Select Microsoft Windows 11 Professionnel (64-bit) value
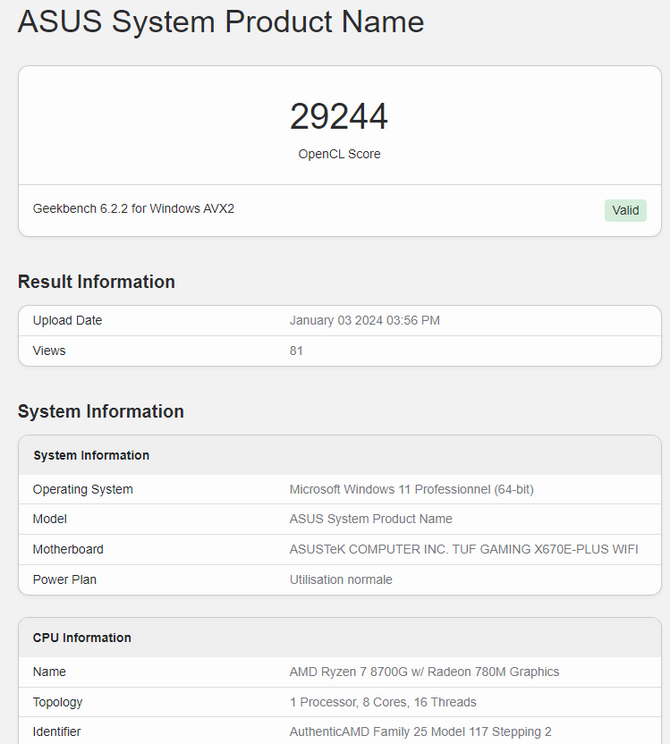670x744 pixels. 411,489
